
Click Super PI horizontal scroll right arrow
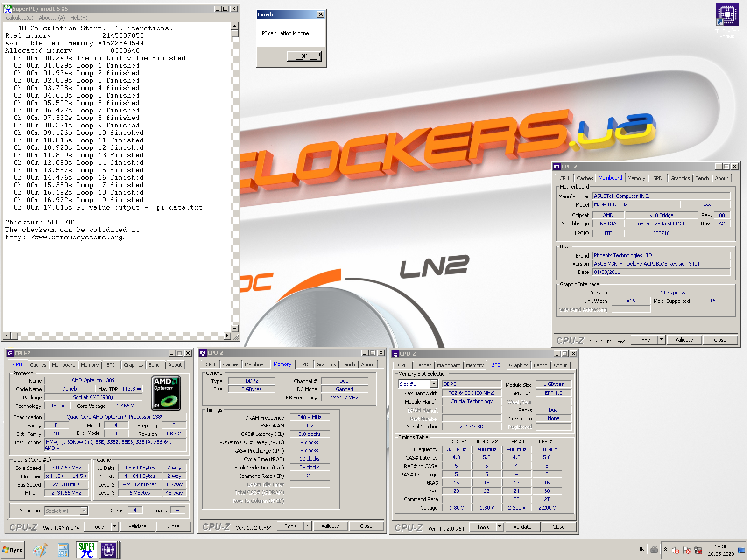227,336
